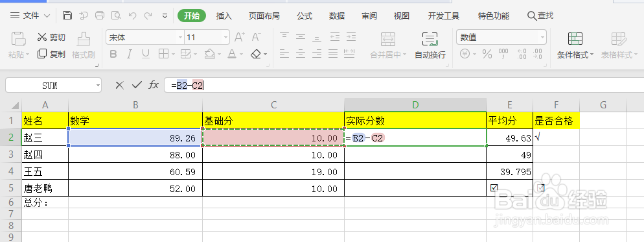Align text to top of cell
This screenshot has width=644, height=242.
click(284, 36)
